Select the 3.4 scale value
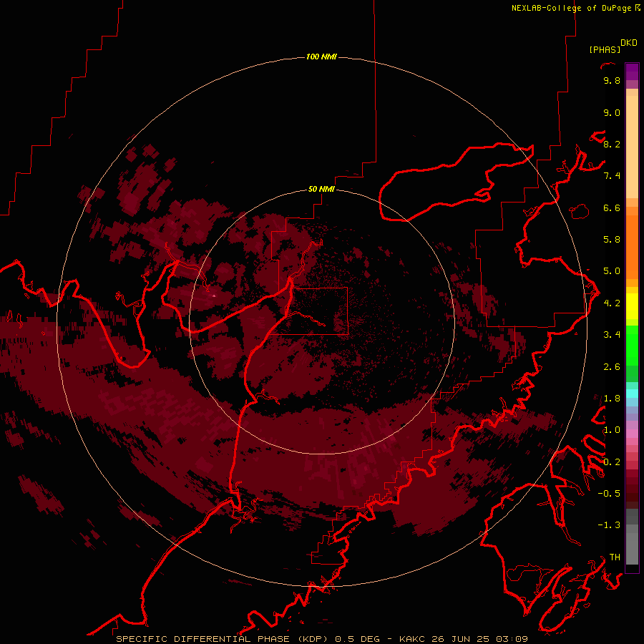 coord(612,335)
